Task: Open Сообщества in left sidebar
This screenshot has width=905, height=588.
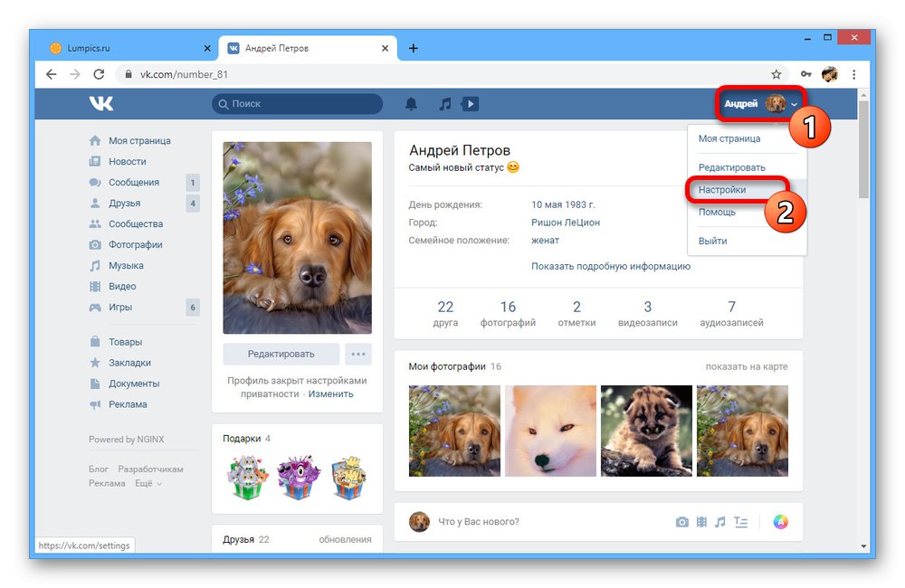Action: coord(136,223)
